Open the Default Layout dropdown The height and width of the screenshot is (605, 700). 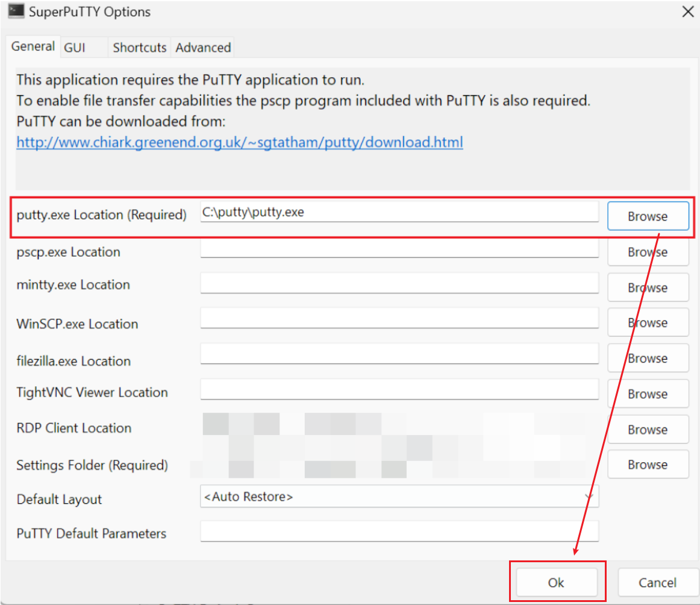(x=399, y=497)
